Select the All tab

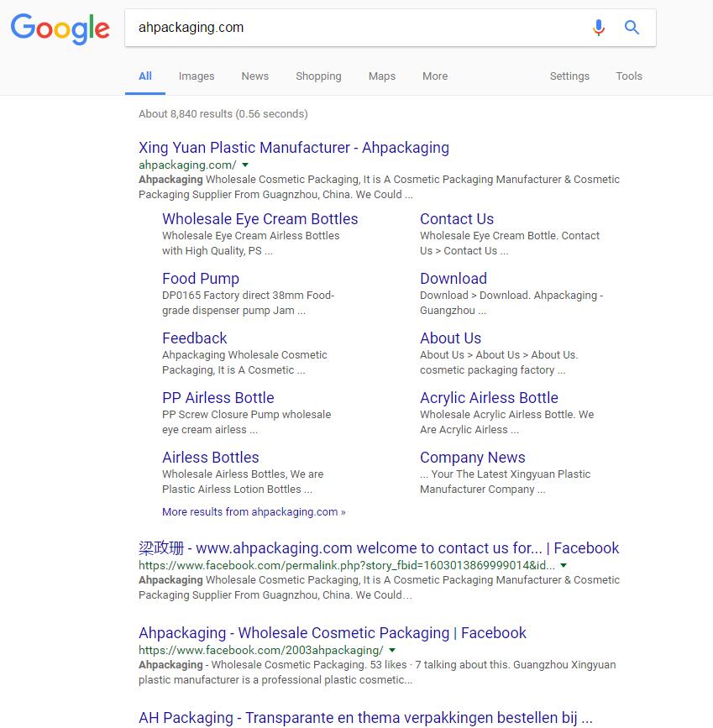[x=145, y=76]
